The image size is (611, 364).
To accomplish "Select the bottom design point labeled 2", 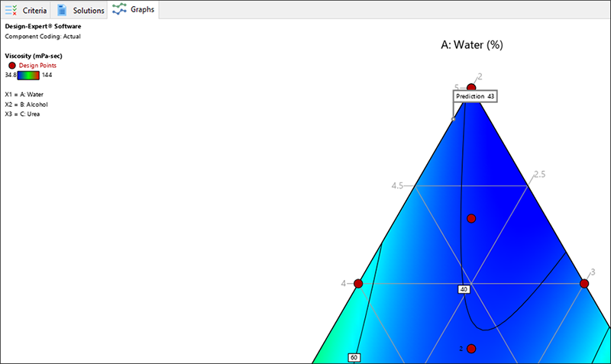I will [471, 349].
